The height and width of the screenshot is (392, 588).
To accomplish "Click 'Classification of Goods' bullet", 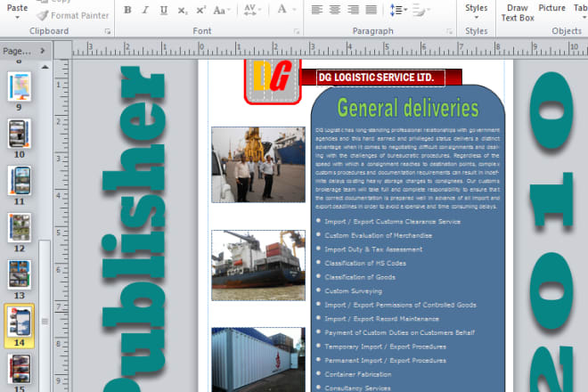I will [x=360, y=277].
